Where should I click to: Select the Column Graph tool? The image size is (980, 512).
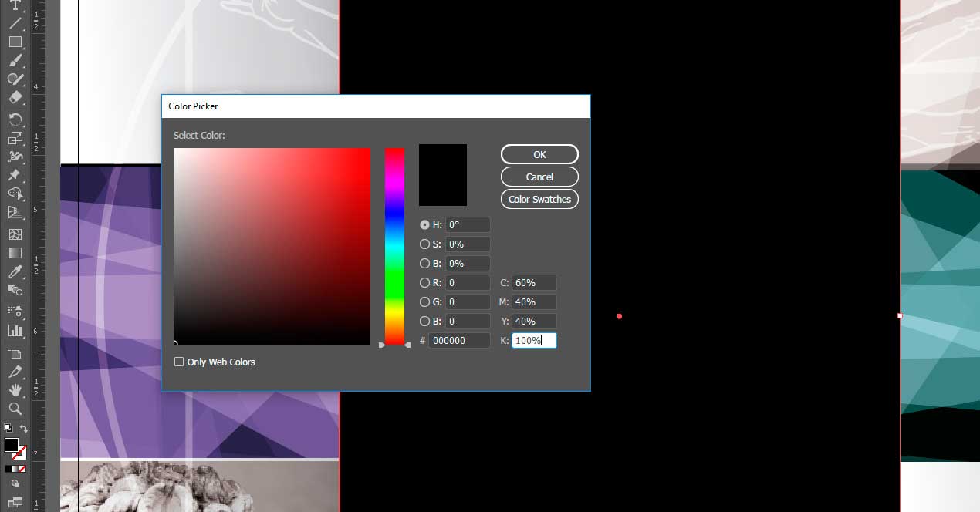pos(15,331)
